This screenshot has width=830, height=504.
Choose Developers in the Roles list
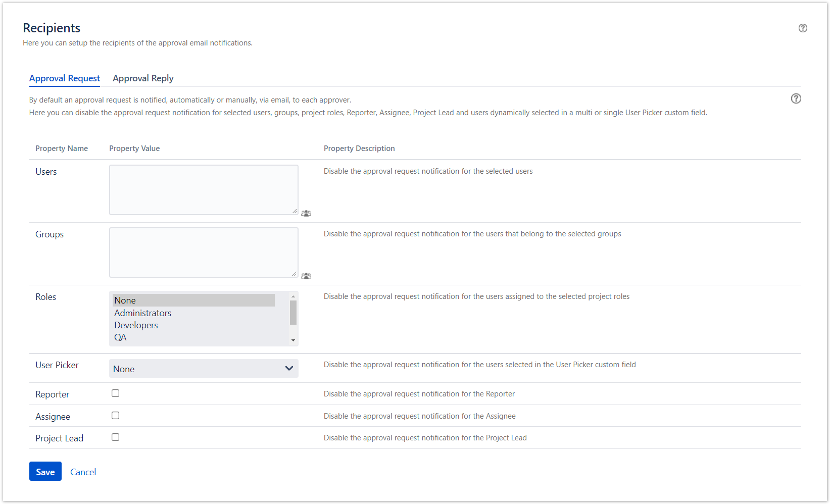pos(136,325)
